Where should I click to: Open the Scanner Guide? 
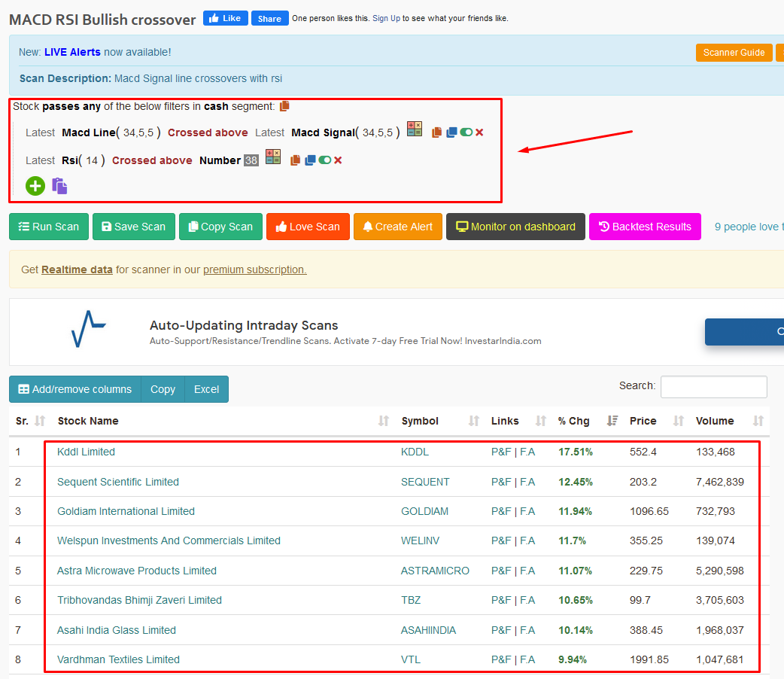[734, 53]
